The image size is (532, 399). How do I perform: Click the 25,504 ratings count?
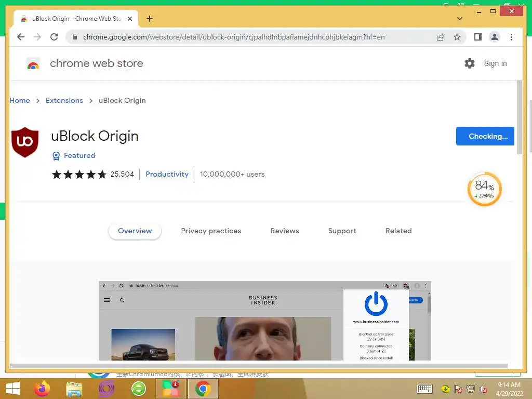point(122,174)
